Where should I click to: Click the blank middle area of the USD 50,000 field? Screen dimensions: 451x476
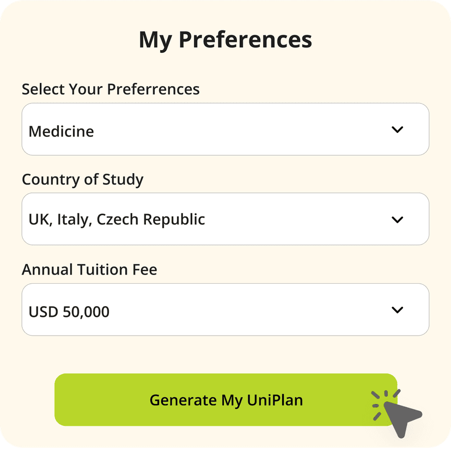(245, 310)
